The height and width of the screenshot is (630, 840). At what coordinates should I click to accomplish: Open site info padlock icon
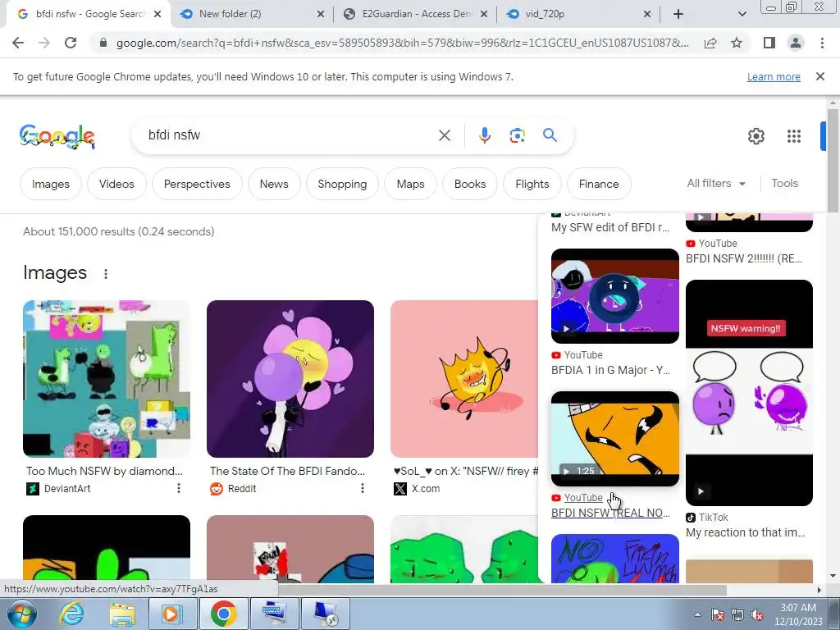pos(103,43)
